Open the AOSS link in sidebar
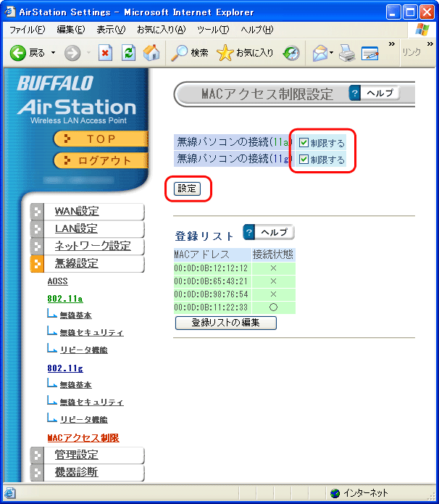 57,281
